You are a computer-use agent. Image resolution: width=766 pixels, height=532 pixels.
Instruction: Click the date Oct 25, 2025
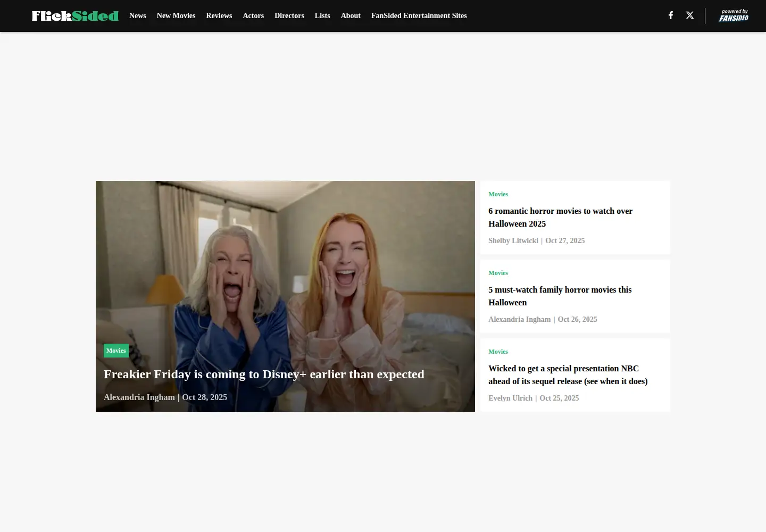pos(559,398)
